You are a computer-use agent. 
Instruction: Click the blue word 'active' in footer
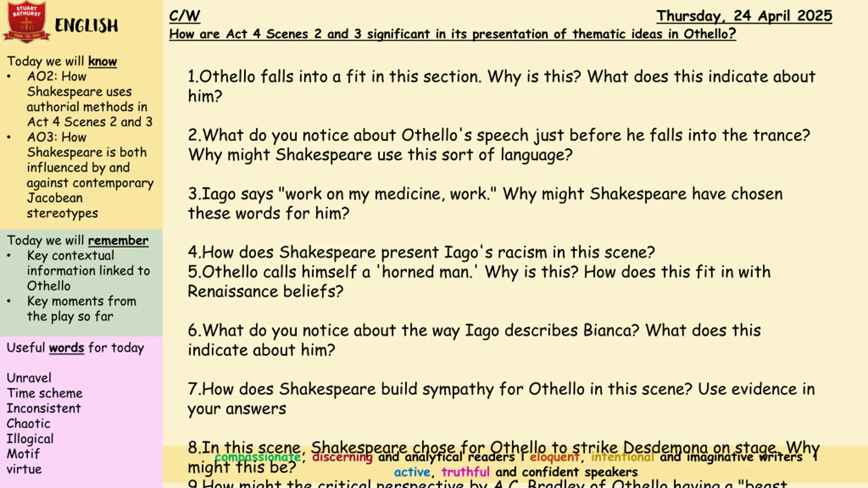pyautogui.click(x=412, y=472)
